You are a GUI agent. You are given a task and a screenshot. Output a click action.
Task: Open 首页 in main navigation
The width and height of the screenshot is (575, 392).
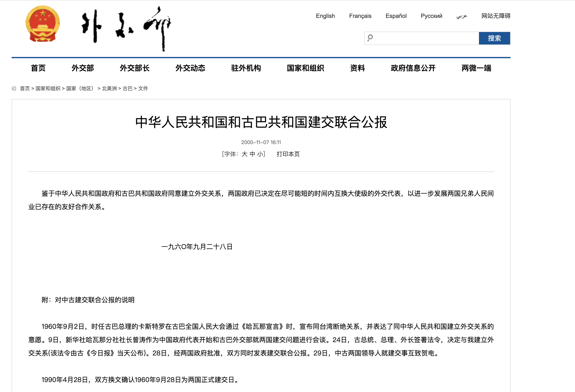click(x=38, y=68)
